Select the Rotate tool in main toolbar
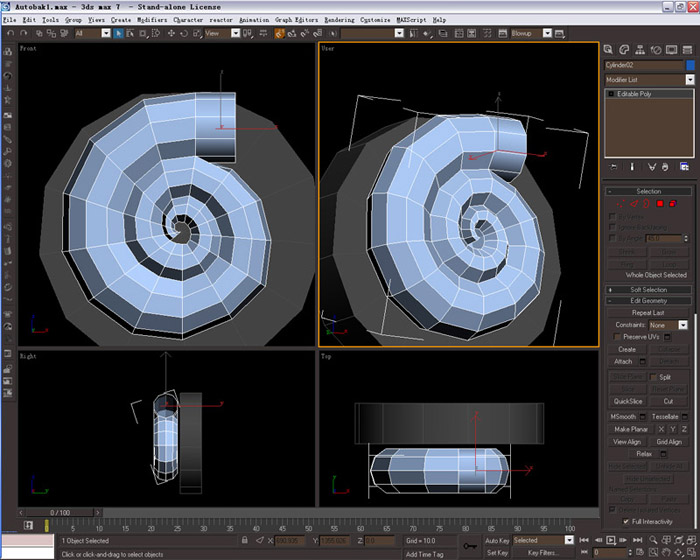Screen dimensions: 700x560 pos(184,33)
